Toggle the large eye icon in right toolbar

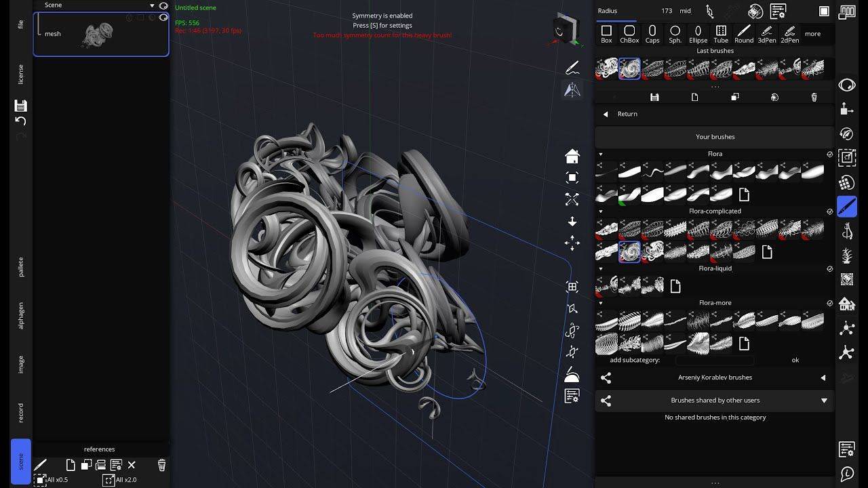pyautogui.click(x=847, y=85)
